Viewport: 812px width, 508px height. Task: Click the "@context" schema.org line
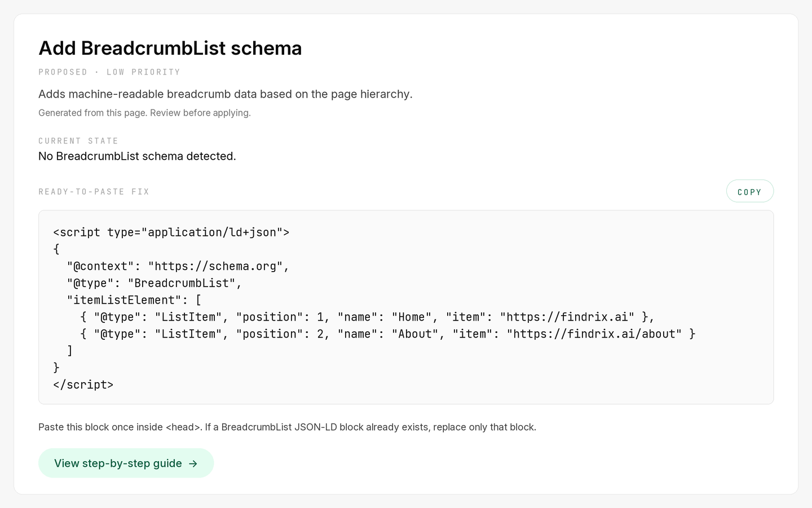tap(178, 266)
